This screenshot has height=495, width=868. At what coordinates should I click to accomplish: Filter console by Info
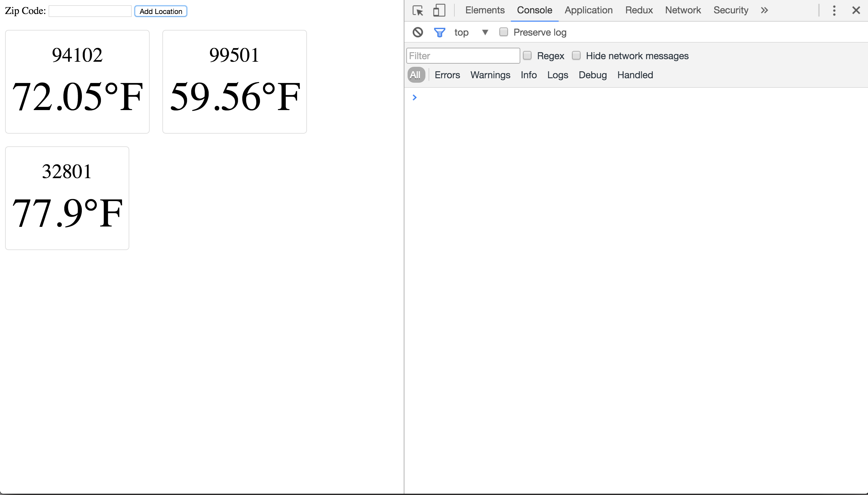529,75
